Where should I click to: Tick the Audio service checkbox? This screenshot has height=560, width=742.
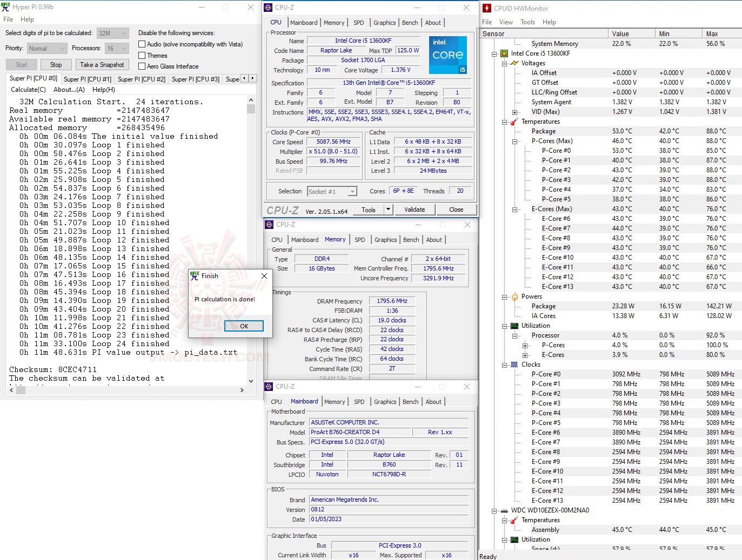pos(142,44)
